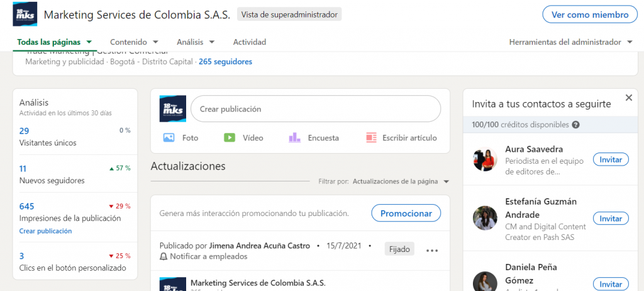644x291 pixels.
Task: Click the red 29 % decrease indicator
Action: (119, 206)
